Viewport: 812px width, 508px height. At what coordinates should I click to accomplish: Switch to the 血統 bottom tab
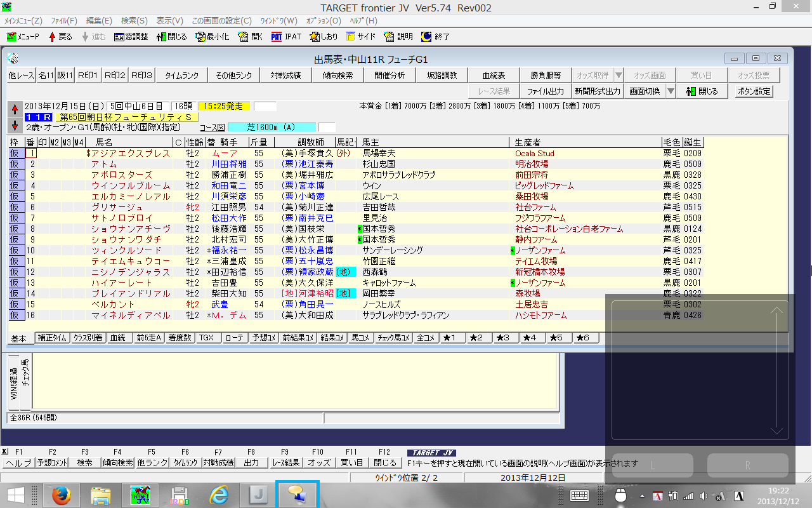click(x=118, y=338)
